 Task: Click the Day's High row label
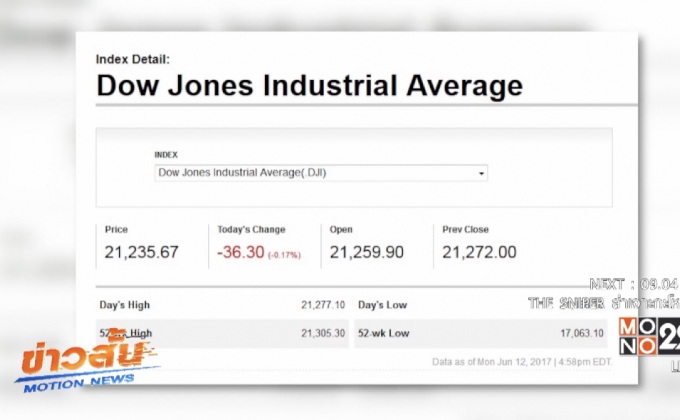tap(124, 304)
